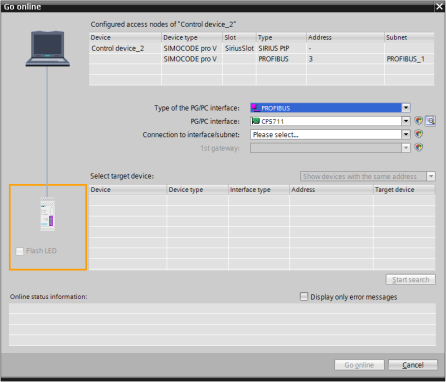446x382 pixels.
Task: Check Display only error messages
Action: 304,297
